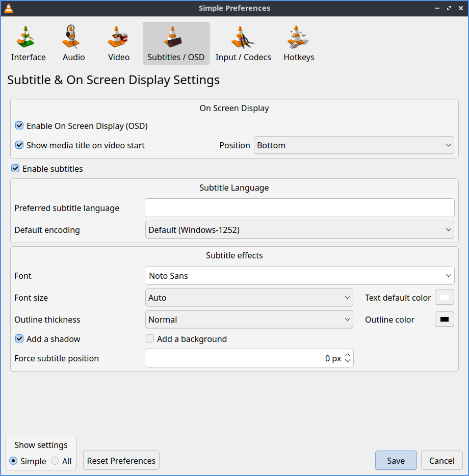Viewport: 469px width, 476px height.
Task: Pick the Outline color black swatch
Action: pyautogui.click(x=444, y=320)
